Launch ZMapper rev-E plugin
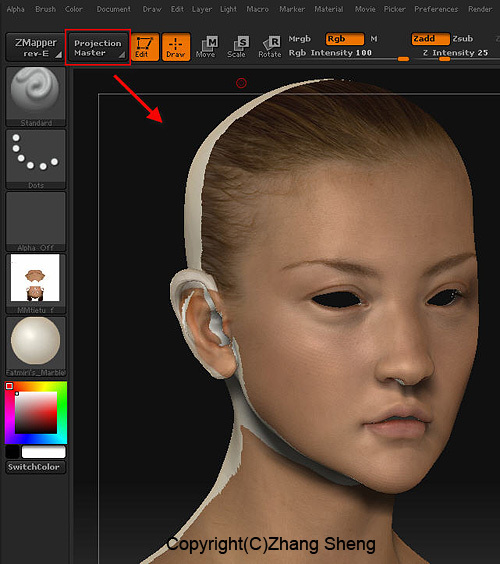Screen dimensions: 500x564 click(35, 47)
